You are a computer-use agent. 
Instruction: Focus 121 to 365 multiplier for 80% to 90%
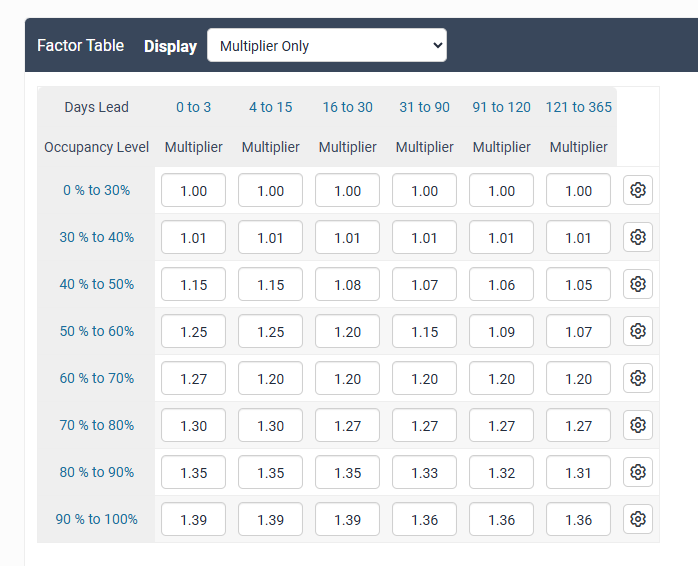[579, 472]
